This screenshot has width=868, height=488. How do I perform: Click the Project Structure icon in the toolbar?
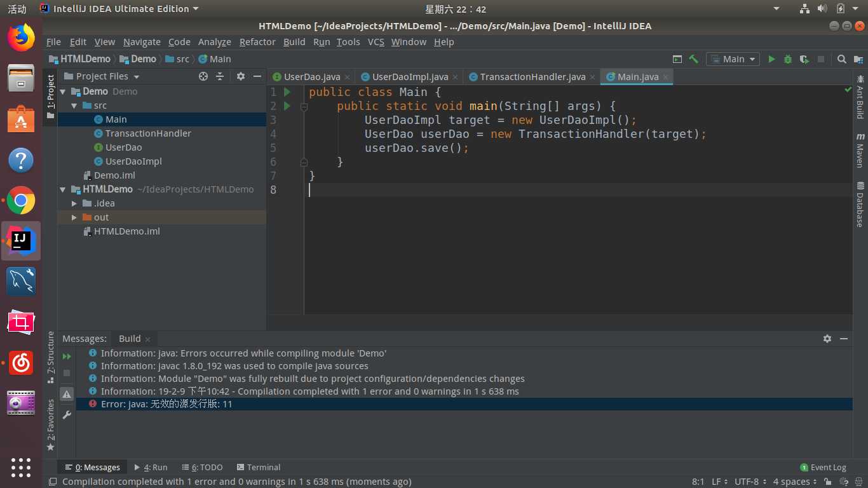pyautogui.click(x=858, y=59)
